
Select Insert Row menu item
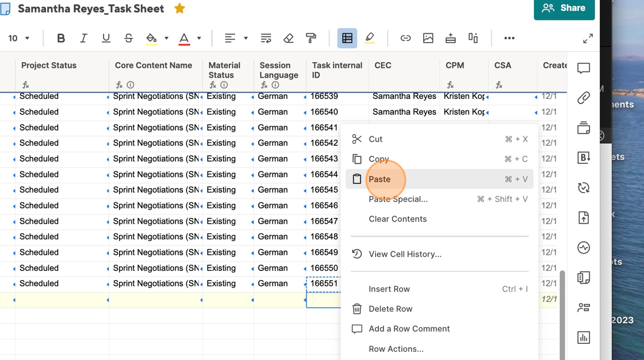click(439, 289)
